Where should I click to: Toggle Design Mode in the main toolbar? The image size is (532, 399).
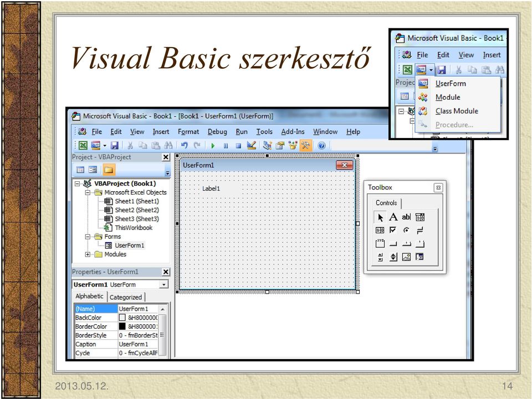pyautogui.click(x=252, y=146)
